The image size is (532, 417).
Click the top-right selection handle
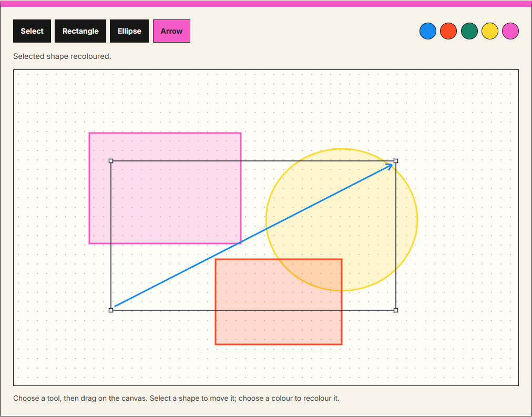click(396, 161)
